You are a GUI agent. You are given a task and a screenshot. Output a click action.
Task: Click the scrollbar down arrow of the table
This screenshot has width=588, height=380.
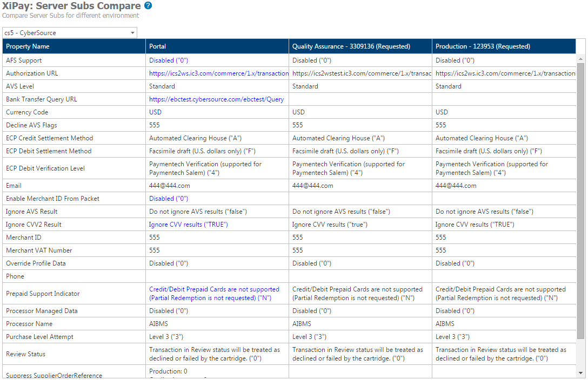coord(580,373)
